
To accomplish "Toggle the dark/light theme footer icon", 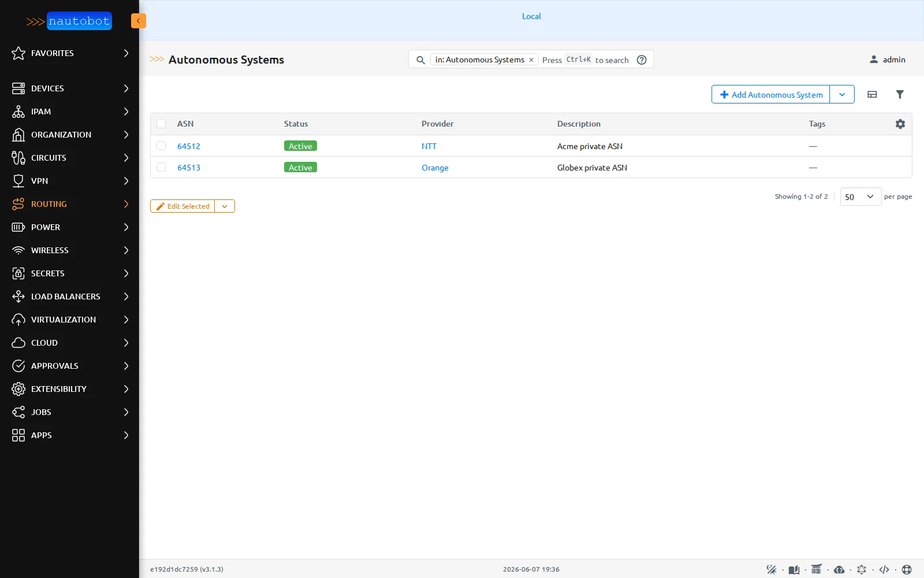I will pyautogui.click(x=772, y=569).
